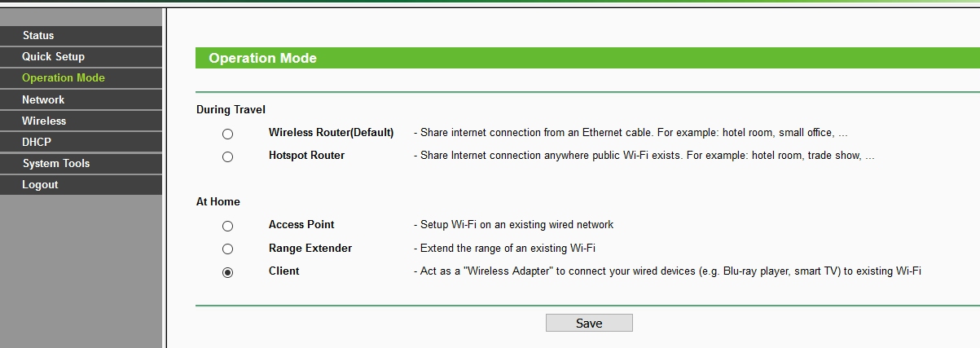Image resolution: width=980 pixels, height=348 pixels.
Task: Open the System Tools menu
Action: click(x=81, y=163)
